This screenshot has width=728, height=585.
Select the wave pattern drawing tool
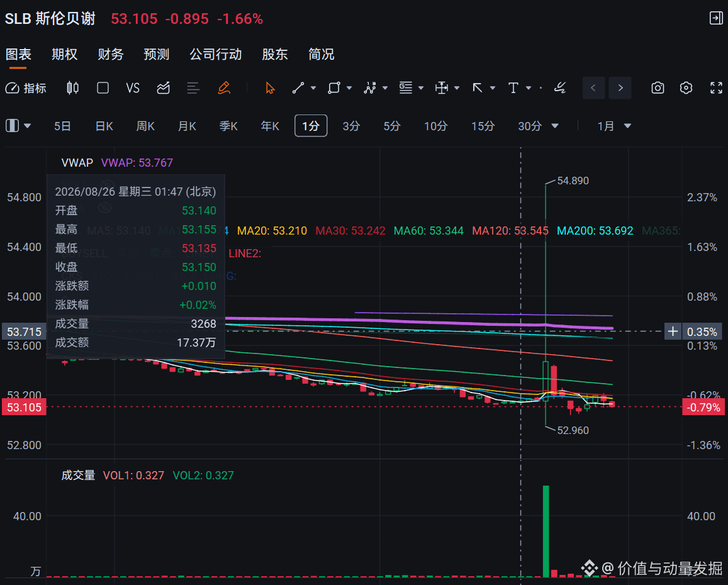(x=370, y=88)
